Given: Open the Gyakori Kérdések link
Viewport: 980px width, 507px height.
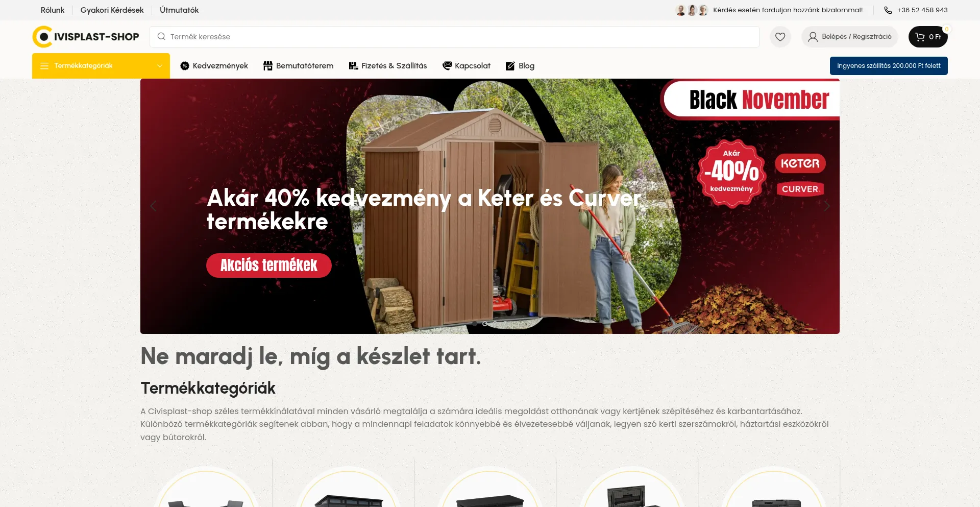Looking at the screenshot, I should (x=112, y=10).
